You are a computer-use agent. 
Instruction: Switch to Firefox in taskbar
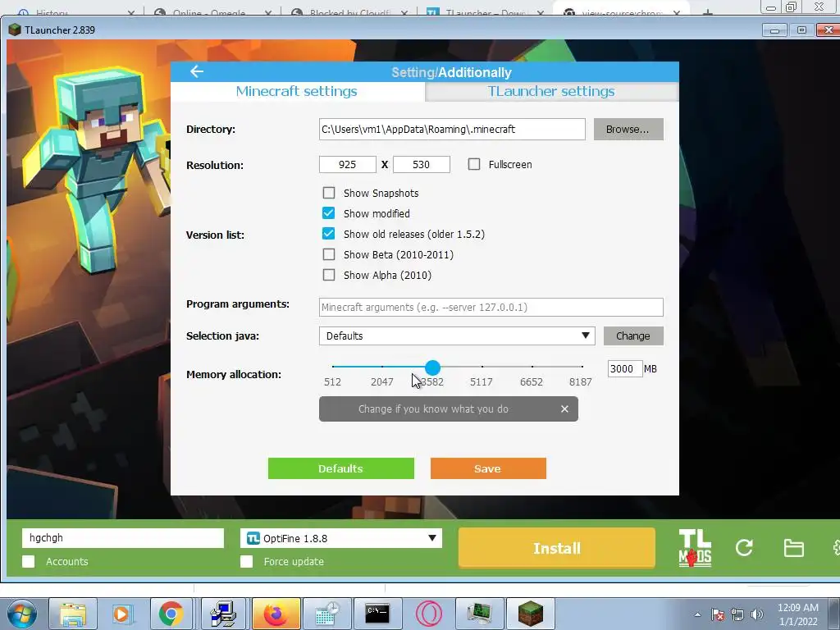(x=276, y=614)
